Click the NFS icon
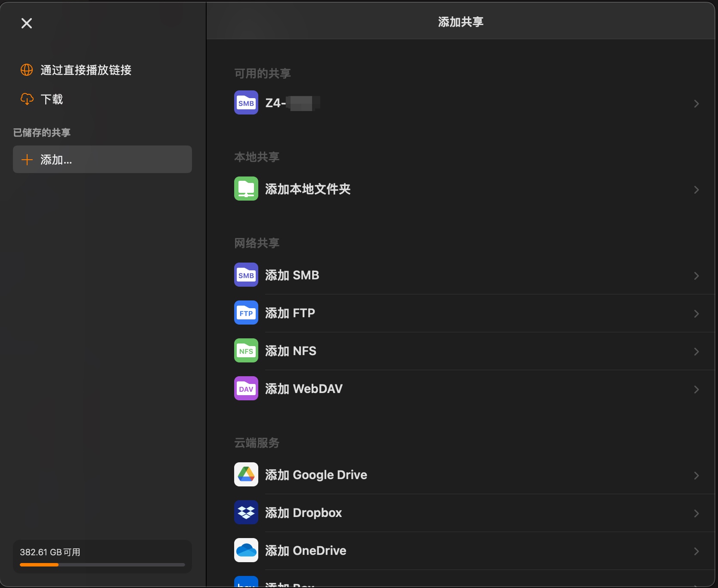Viewport: 718px width, 588px height. coord(246,350)
